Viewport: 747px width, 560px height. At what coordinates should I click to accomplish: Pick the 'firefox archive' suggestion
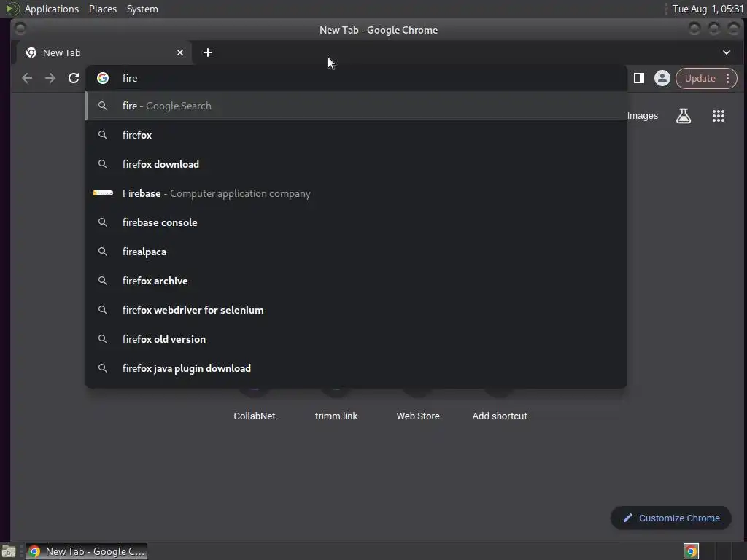(356, 281)
